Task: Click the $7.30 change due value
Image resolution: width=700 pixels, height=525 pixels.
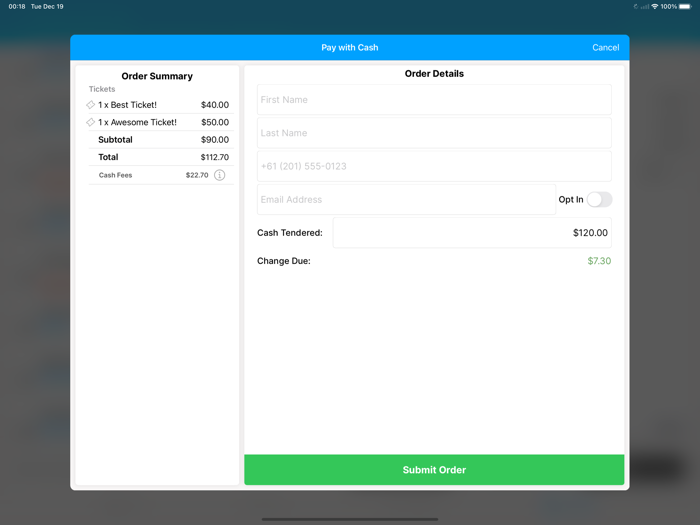Action: click(599, 261)
